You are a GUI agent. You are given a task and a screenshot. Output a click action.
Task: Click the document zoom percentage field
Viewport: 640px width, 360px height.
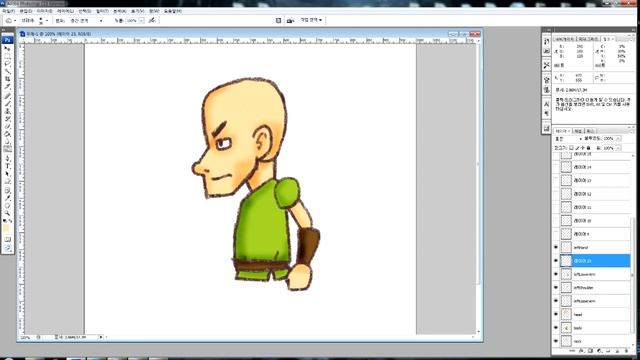25,337
